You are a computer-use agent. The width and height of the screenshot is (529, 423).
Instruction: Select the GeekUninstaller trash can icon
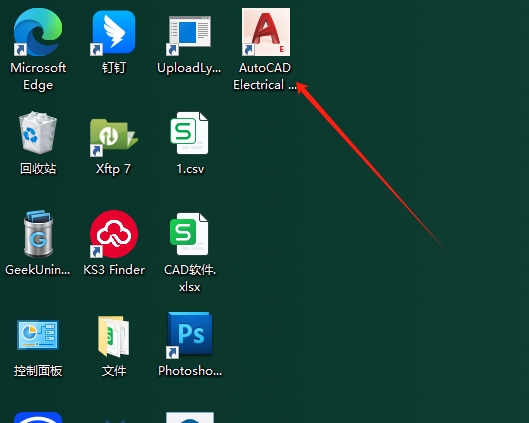point(38,234)
